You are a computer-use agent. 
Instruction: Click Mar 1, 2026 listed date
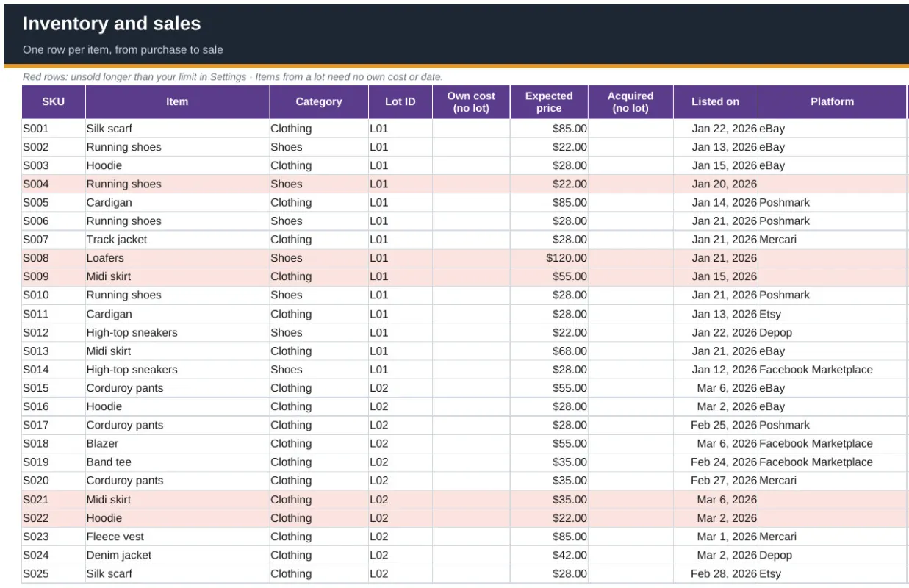715,537
